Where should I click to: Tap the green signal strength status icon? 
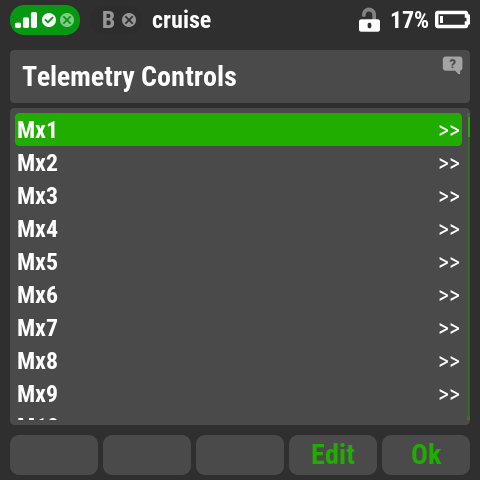[26, 20]
